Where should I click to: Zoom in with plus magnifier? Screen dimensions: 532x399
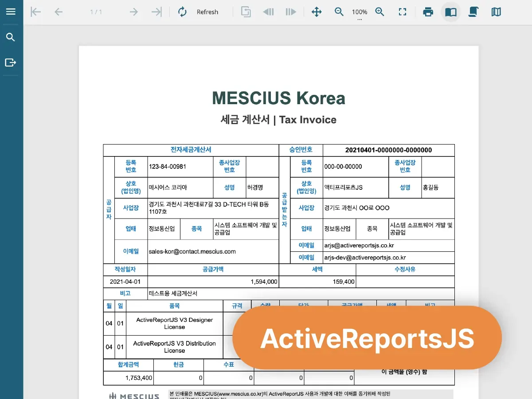point(380,12)
